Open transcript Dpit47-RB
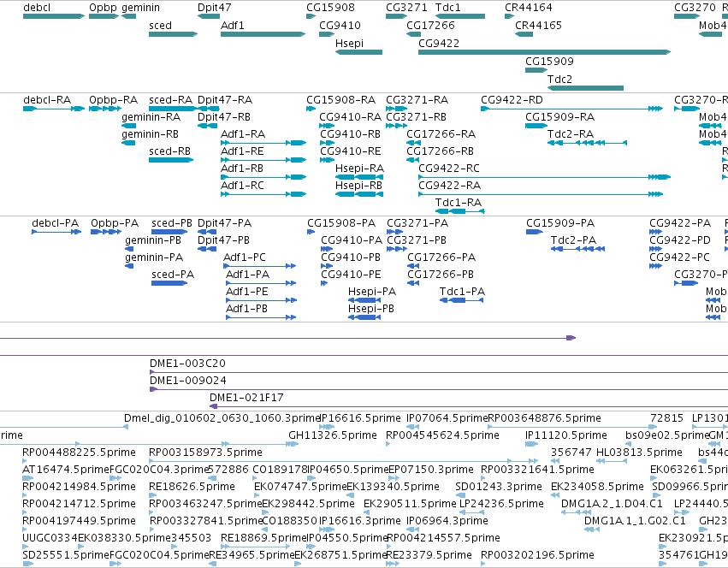Image resolution: width=728 pixels, height=568 pixels. (208, 126)
